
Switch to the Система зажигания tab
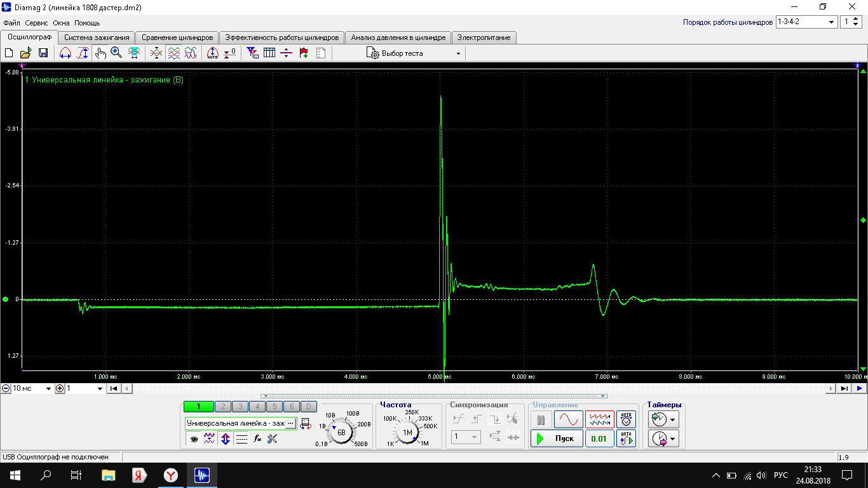pyautogui.click(x=97, y=37)
